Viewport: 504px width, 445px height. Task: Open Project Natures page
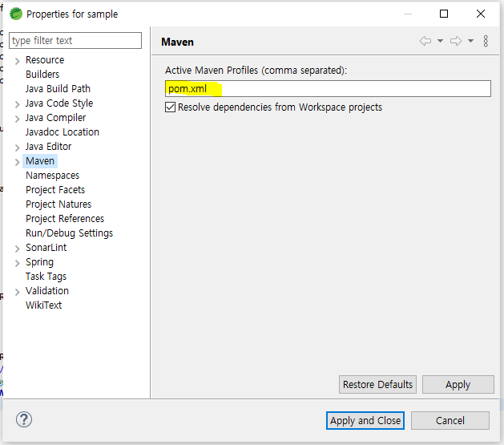[58, 204]
